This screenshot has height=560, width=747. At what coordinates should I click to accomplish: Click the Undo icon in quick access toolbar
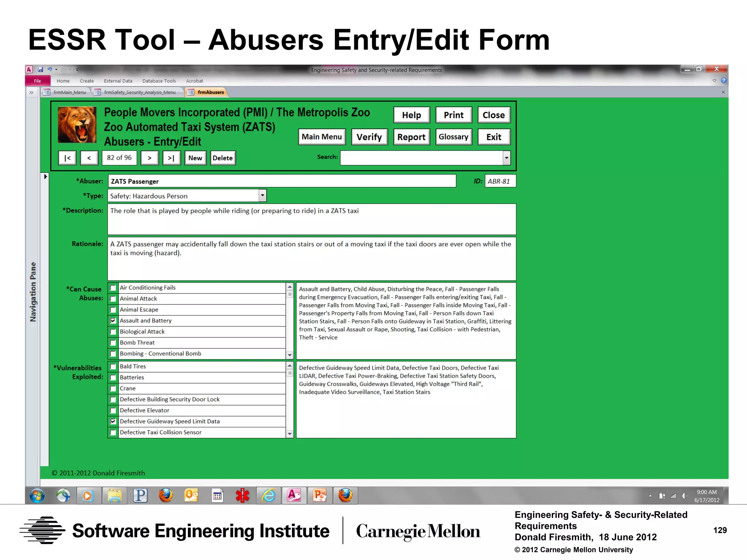[x=50, y=69]
